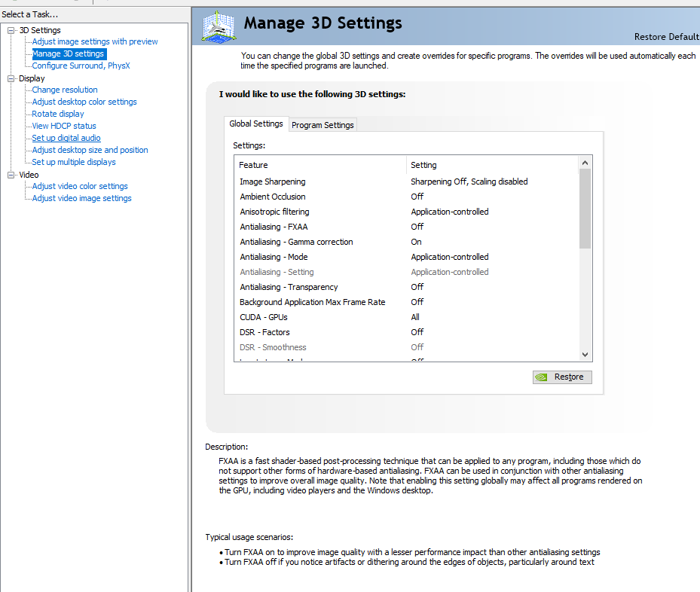Click the Manage 3D Settings header icon
The image size is (700, 592).
click(x=219, y=27)
